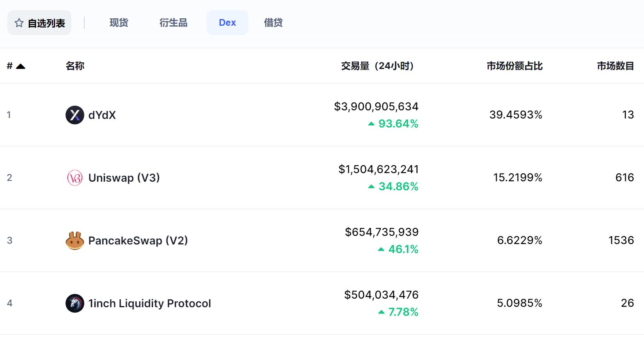Open 1inch Liquidity Protocol page

149,303
